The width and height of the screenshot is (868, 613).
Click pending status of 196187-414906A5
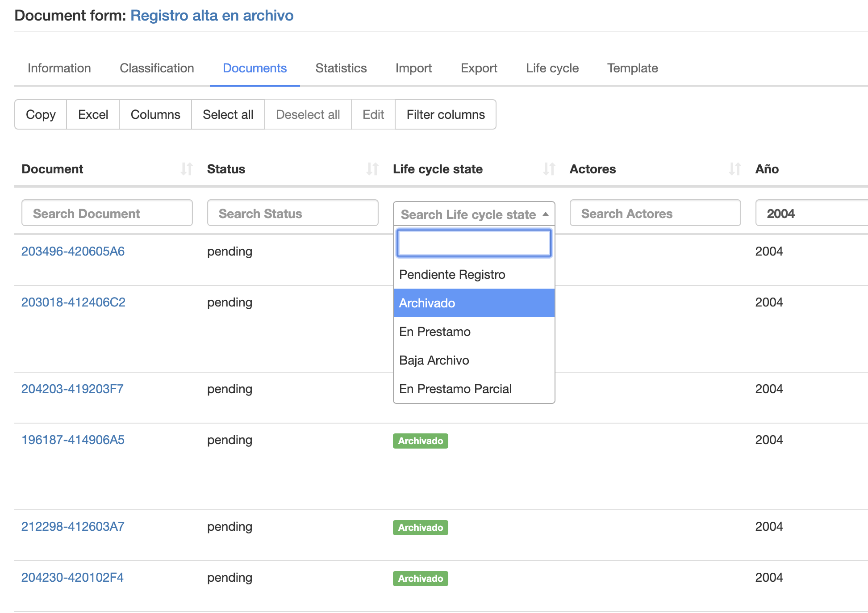coord(230,440)
